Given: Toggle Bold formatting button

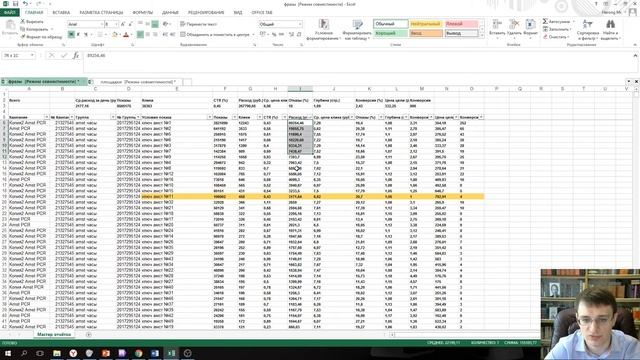Looking at the screenshot, I should (x=71, y=35).
